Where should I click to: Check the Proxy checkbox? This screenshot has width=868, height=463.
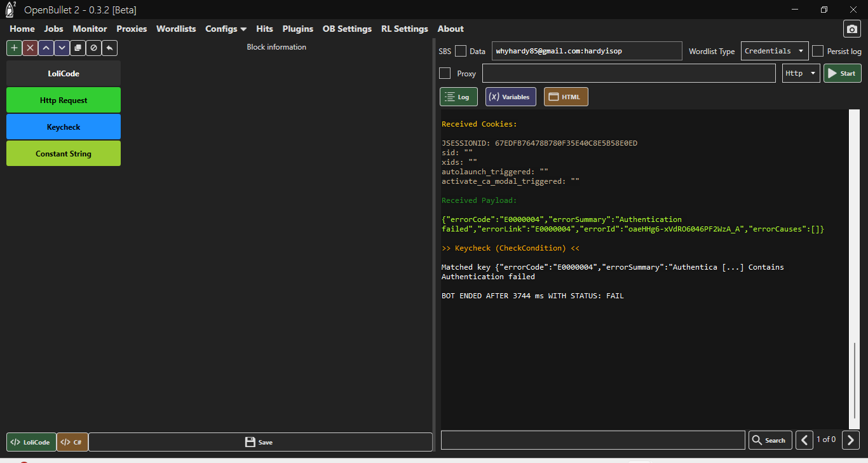coord(445,73)
